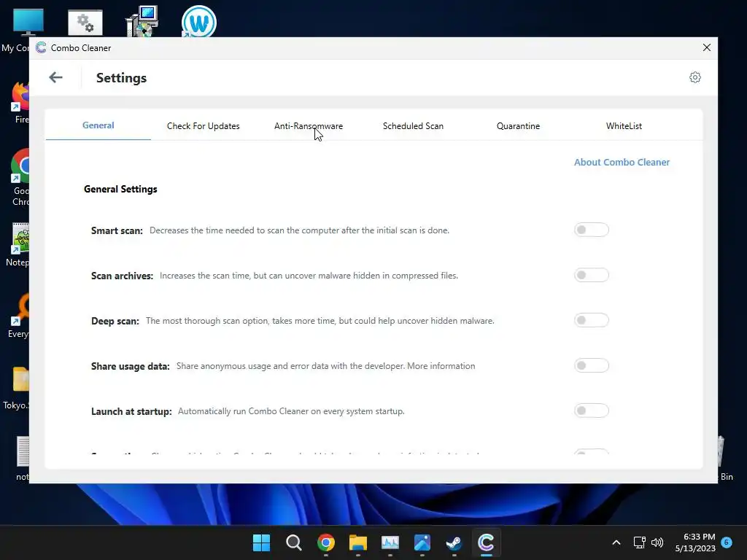
Task: Select the gears desktop shortcut icon
Action: [x=85, y=23]
